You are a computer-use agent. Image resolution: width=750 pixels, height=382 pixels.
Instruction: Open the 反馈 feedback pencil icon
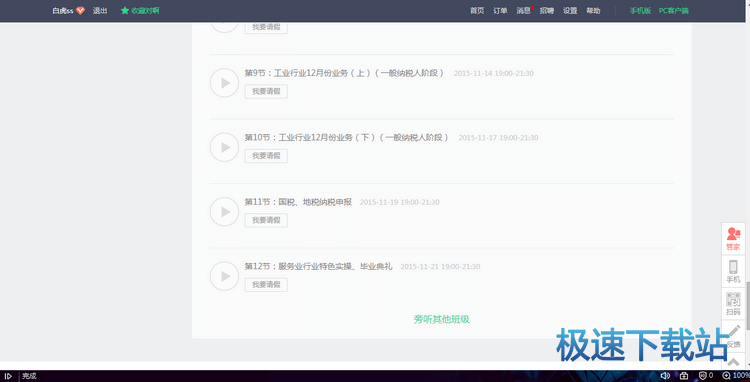click(x=733, y=336)
